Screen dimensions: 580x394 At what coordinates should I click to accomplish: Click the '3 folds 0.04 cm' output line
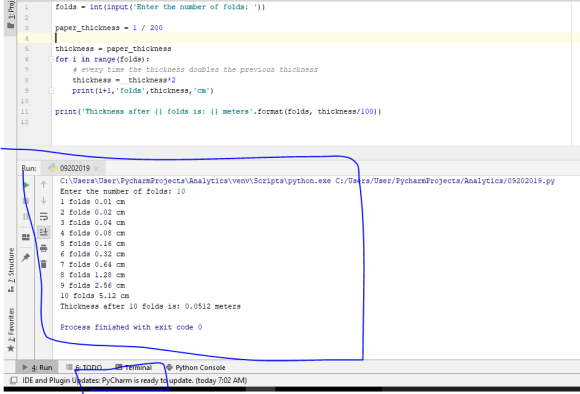coord(92,223)
